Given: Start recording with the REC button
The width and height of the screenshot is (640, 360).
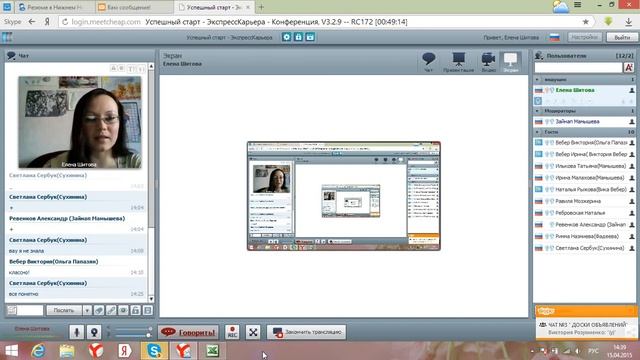Looking at the screenshot, I should tap(232, 332).
